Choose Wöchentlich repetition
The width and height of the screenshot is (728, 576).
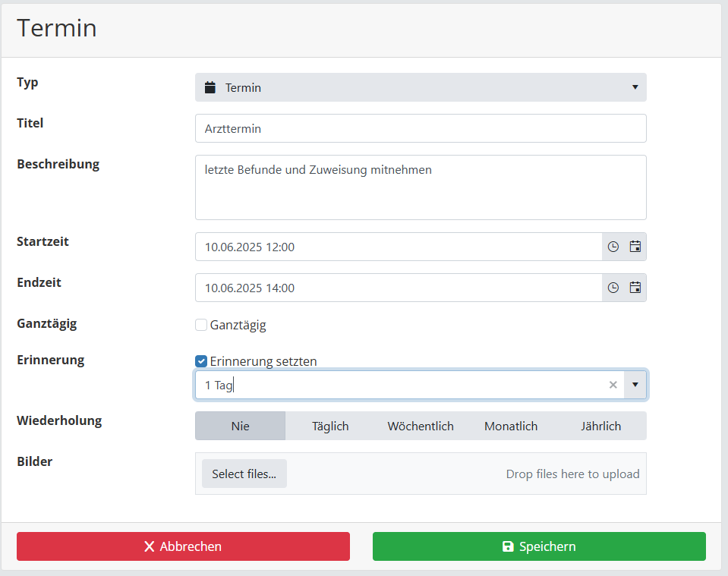(421, 426)
